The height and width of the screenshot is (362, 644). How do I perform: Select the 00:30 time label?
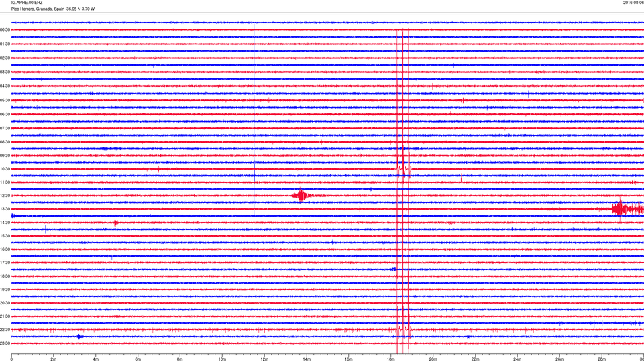(5, 30)
